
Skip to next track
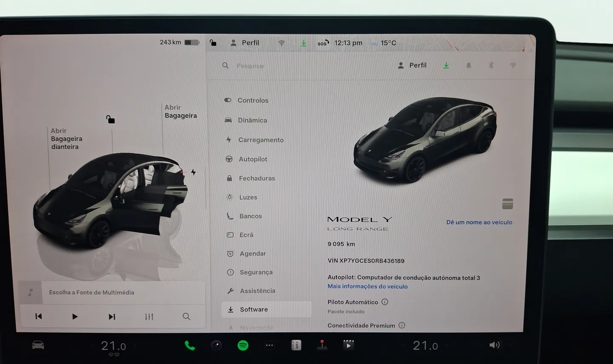pyautogui.click(x=112, y=316)
